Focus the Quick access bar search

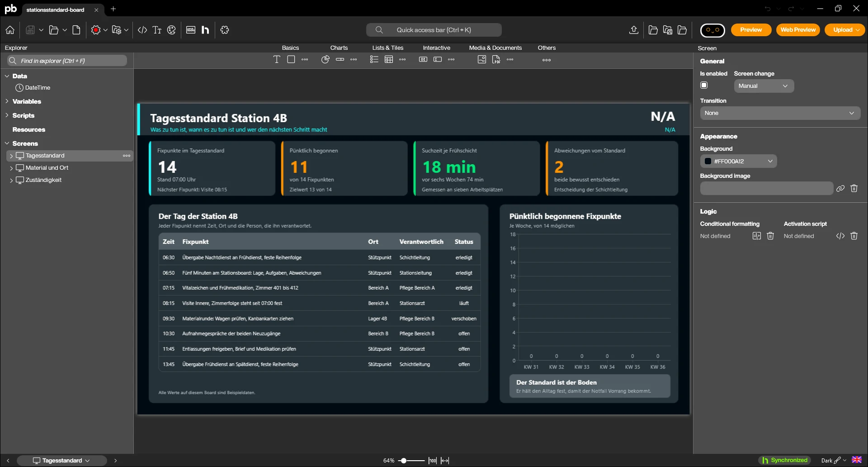(434, 30)
